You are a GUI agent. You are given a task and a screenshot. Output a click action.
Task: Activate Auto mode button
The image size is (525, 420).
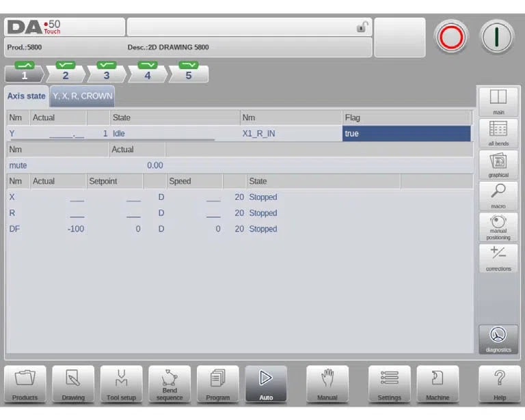tap(266, 384)
